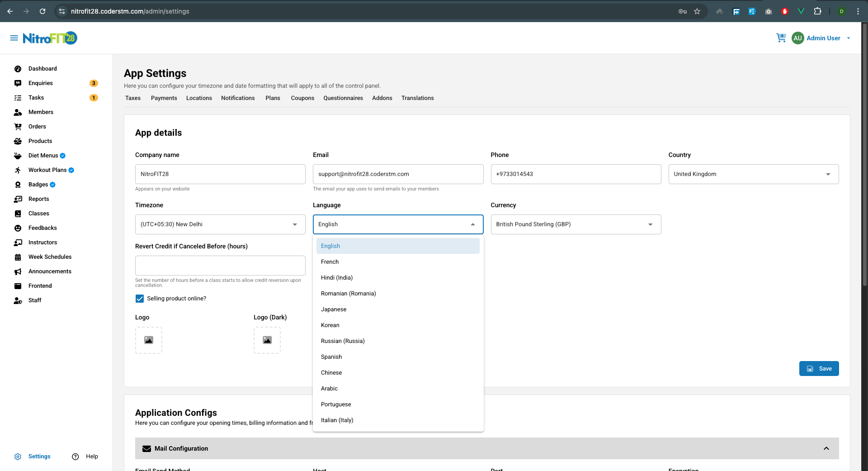The width and height of the screenshot is (868, 471).
Task: Click the Revert Credit hours input field
Action: pyautogui.click(x=220, y=266)
